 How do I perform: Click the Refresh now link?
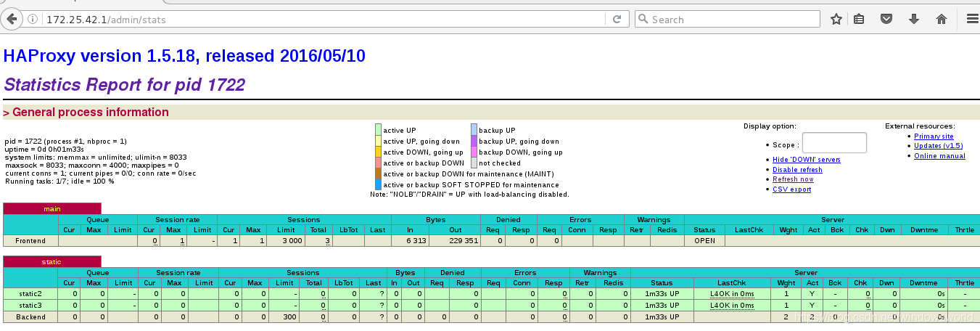pyautogui.click(x=793, y=179)
